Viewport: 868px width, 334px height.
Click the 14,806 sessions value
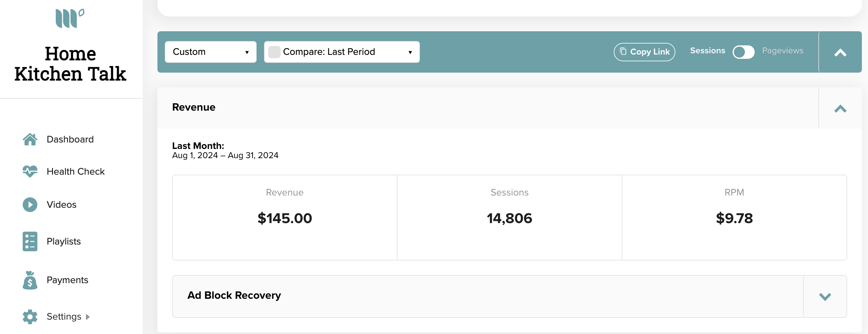point(509,218)
